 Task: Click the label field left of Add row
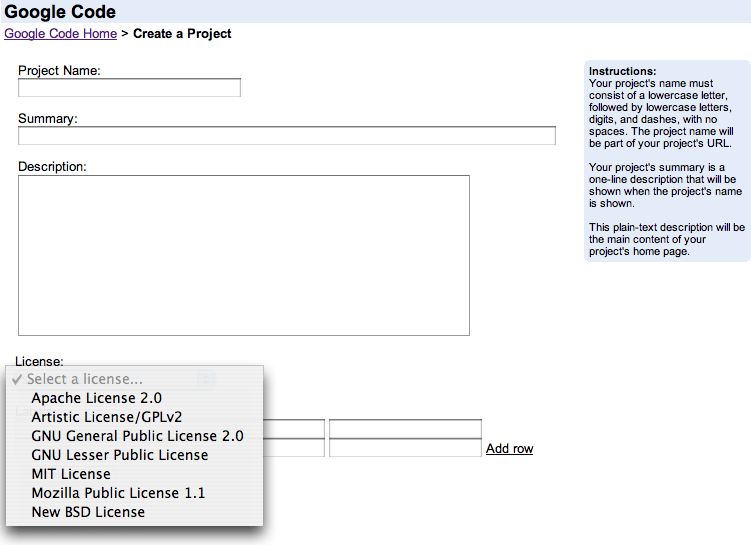(405, 448)
